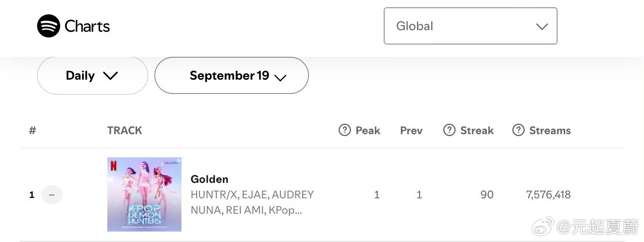Expand the Daily frequency dropdown
This screenshot has width=644, height=242.
pos(93,75)
